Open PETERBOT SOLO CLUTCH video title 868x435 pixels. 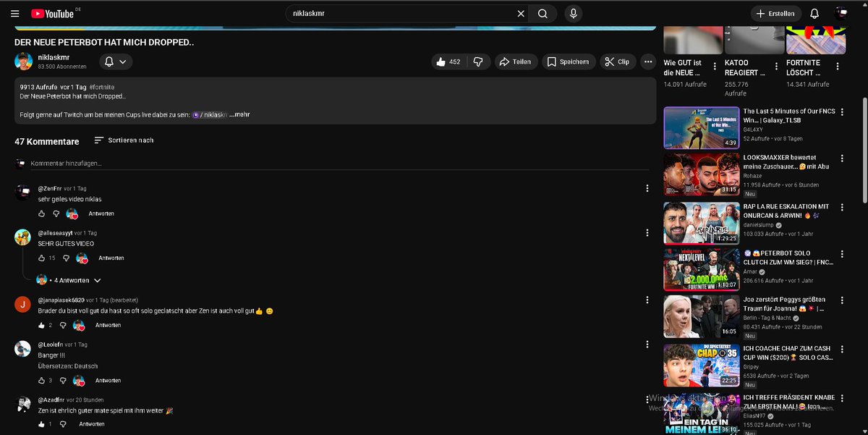pos(788,258)
